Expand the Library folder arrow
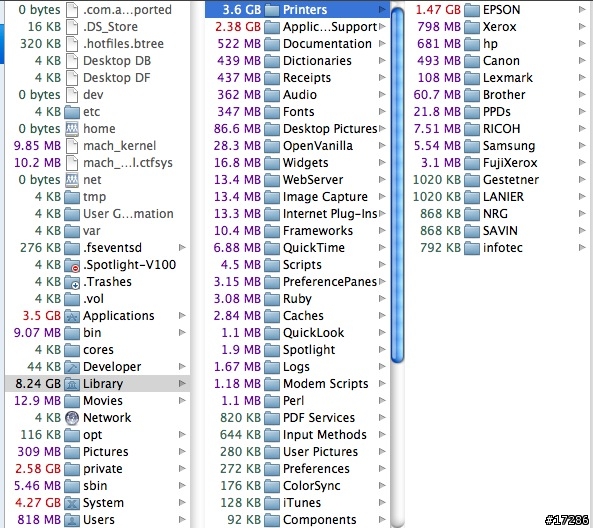This screenshot has width=593, height=528. [182, 384]
